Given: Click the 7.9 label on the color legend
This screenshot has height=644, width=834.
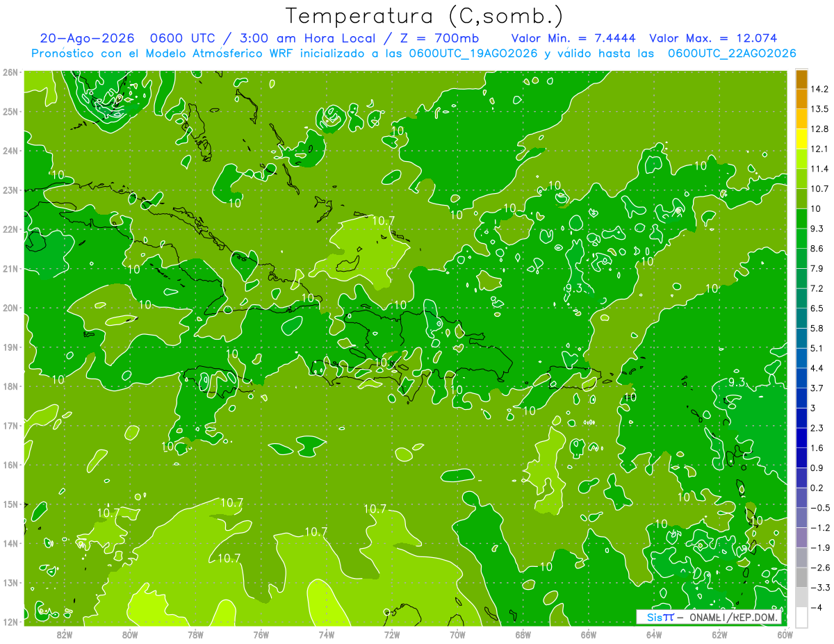Looking at the screenshot, I should pyautogui.click(x=817, y=269).
